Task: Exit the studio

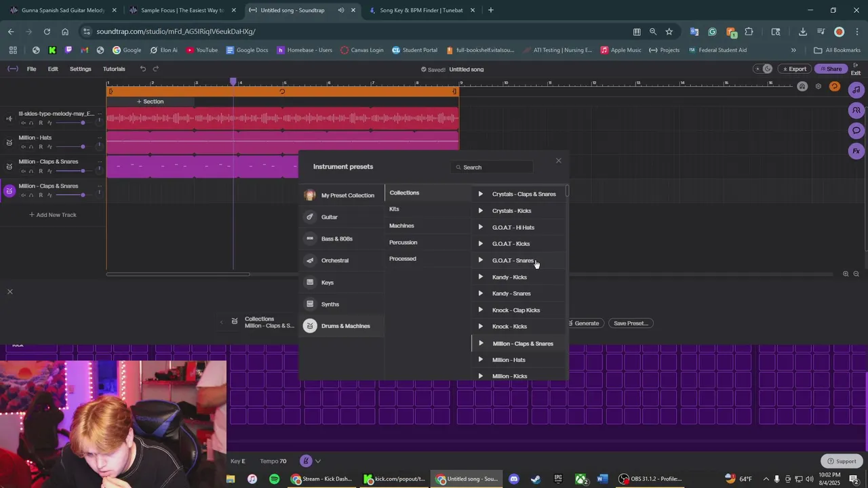Action: pos(856,68)
